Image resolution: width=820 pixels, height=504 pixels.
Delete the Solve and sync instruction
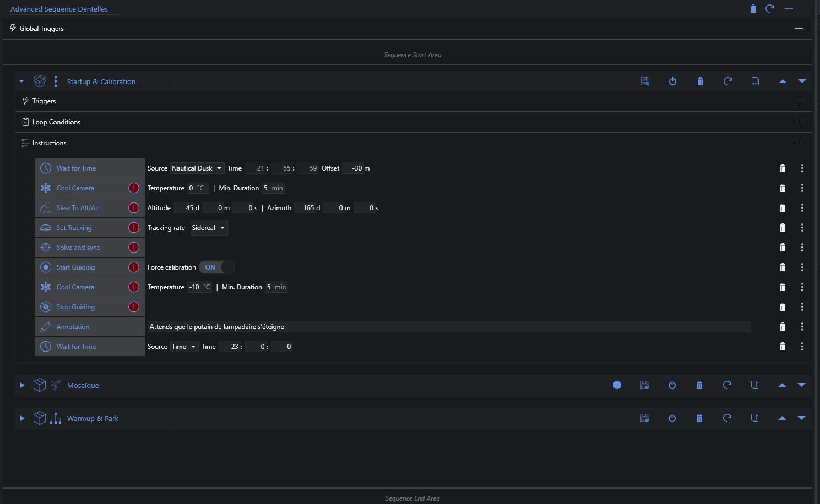point(783,248)
